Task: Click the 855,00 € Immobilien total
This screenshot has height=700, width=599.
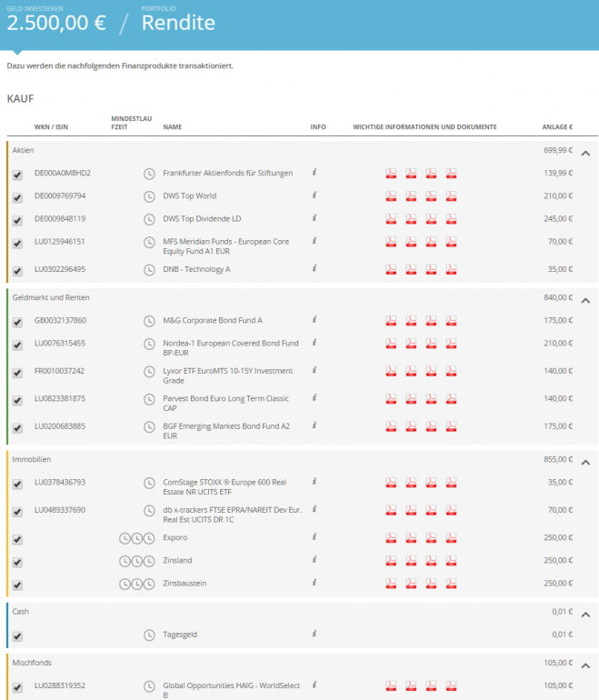Action: pyautogui.click(x=558, y=459)
